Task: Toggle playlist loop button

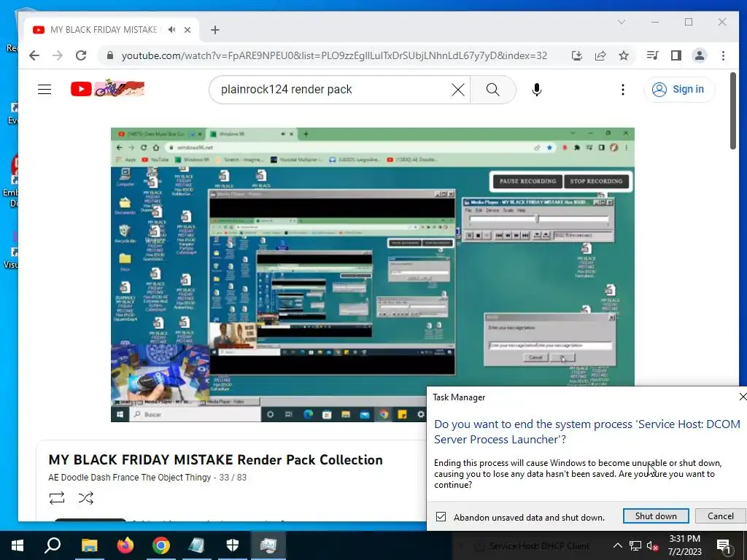Action: (x=57, y=498)
